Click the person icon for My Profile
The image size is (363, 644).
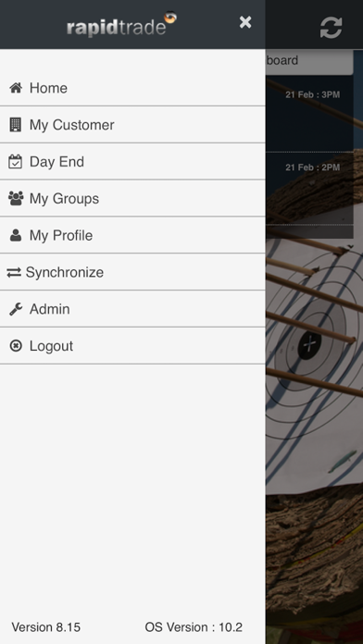[16, 235]
